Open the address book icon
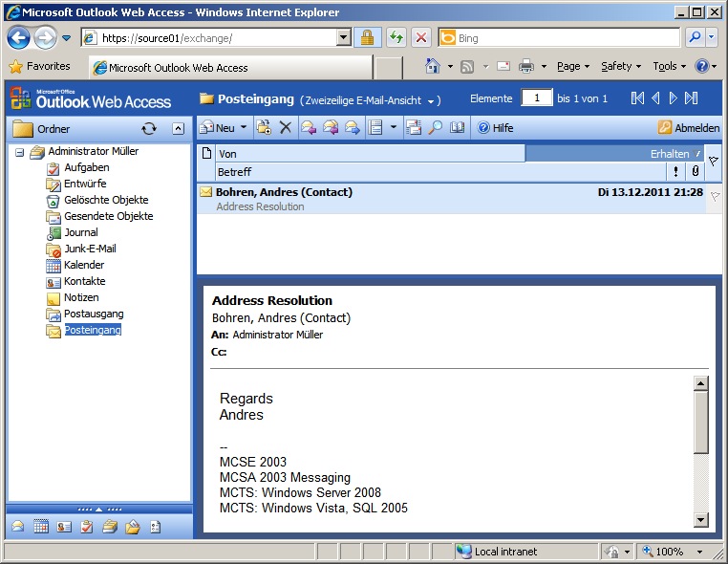 [x=457, y=128]
